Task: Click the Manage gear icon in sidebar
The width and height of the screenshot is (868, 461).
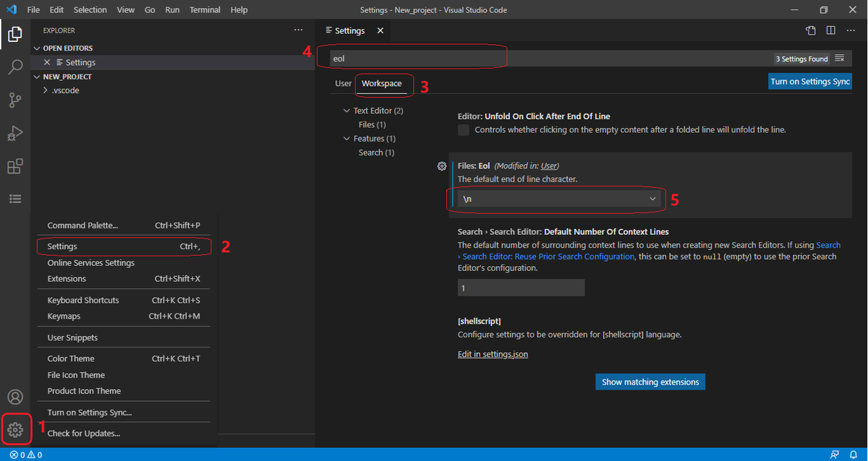Action: point(14,429)
